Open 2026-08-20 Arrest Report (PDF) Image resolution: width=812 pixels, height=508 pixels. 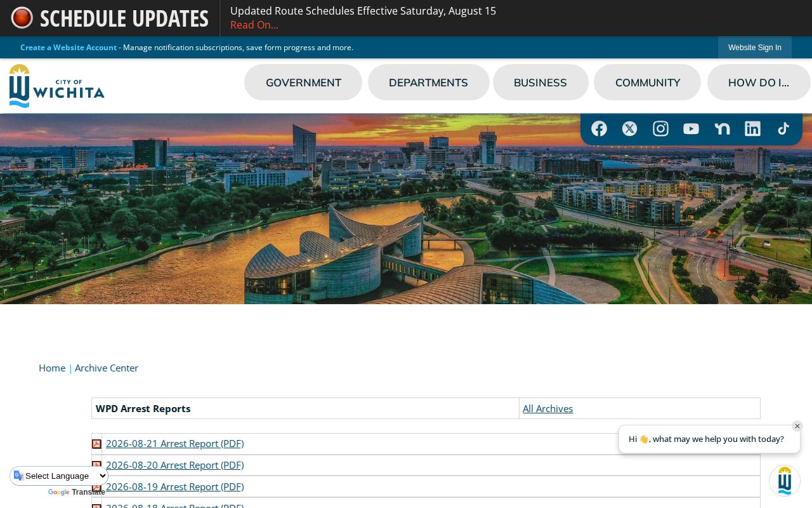(174, 465)
